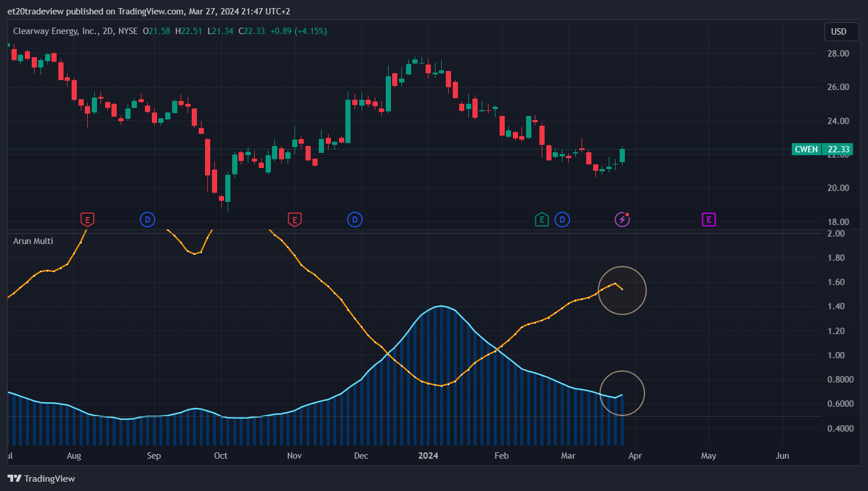Click the purple lightning event marker

[622, 220]
